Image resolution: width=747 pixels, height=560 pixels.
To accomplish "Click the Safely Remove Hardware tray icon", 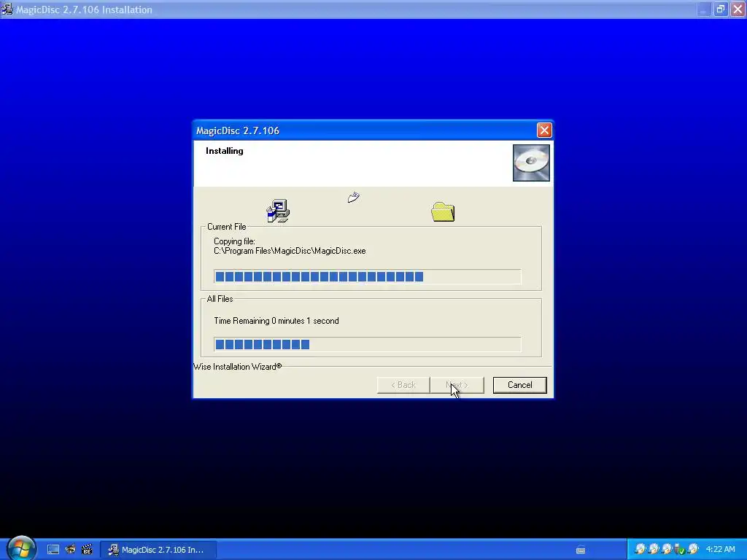I will point(680,550).
